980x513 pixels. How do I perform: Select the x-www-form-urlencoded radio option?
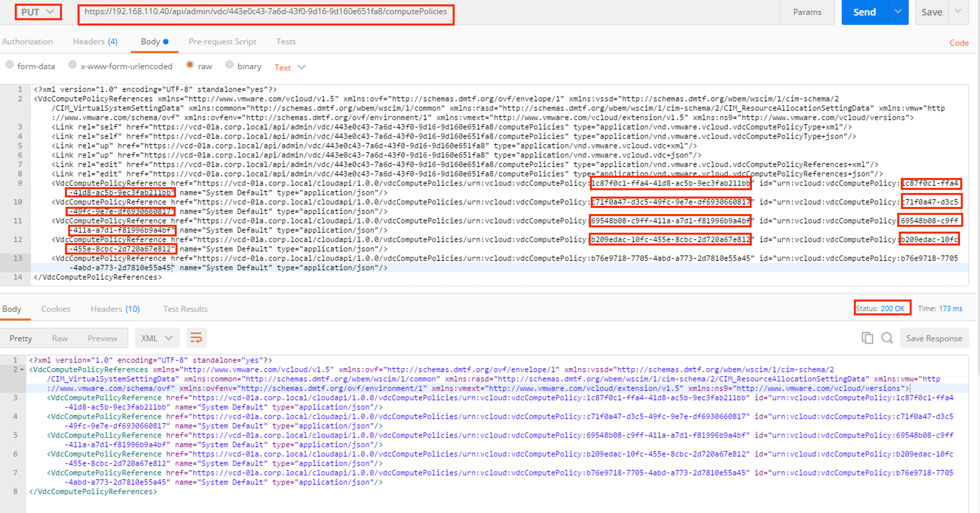click(x=72, y=65)
